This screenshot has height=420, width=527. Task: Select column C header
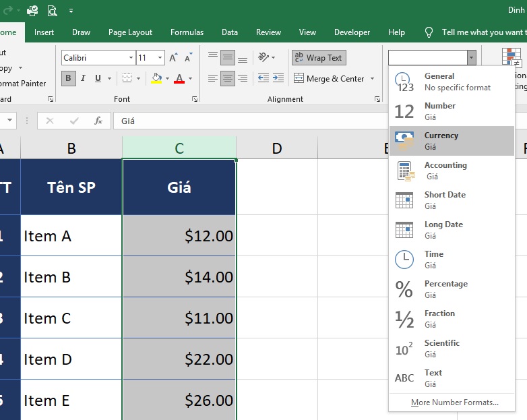pyautogui.click(x=179, y=148)
